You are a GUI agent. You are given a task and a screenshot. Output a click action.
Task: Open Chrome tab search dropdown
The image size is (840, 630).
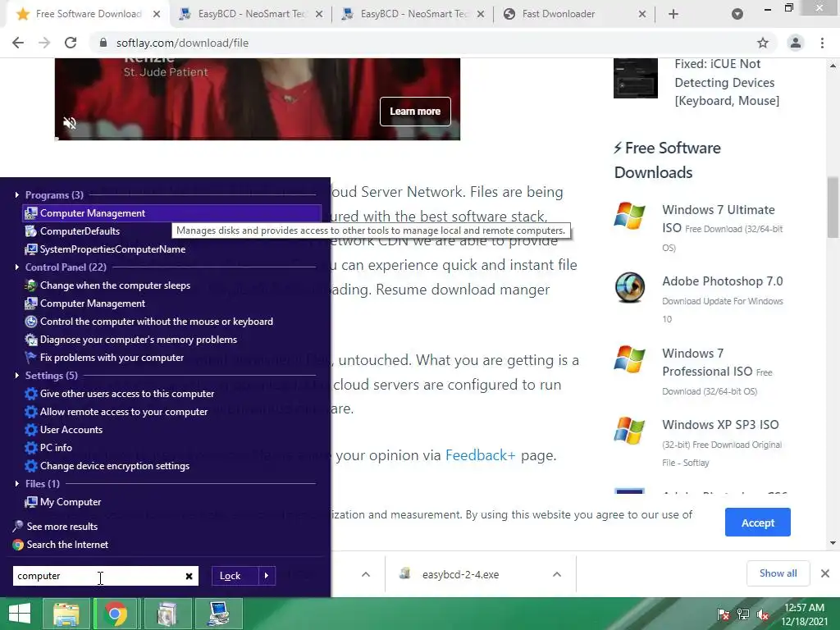tap(737, 15)
